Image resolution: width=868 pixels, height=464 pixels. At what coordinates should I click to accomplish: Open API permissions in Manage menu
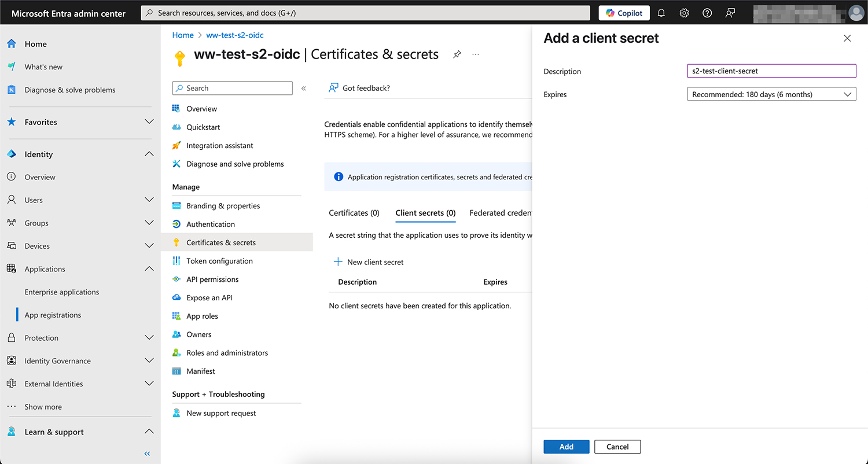point(212,279)
